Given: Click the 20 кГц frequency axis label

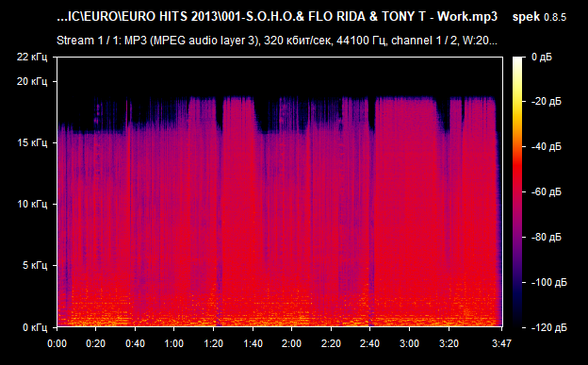Looking at the screenshot, I should coord(32,81).
